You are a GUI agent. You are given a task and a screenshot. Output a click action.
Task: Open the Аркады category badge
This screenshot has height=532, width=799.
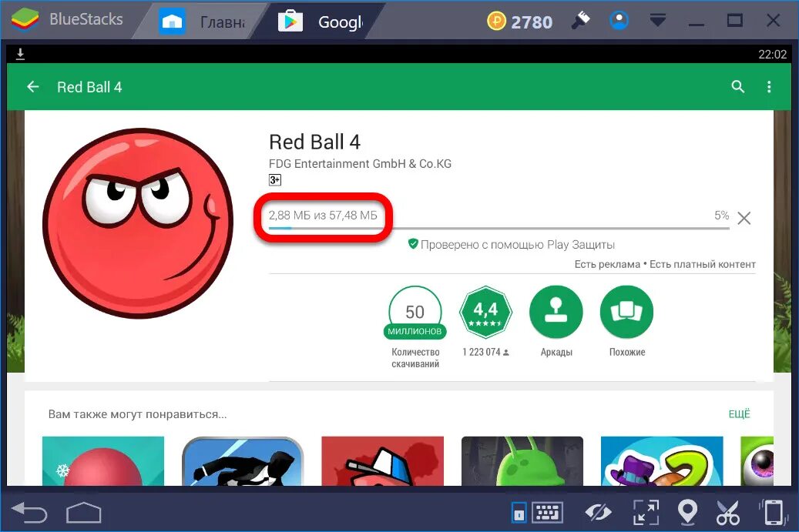[556, 312]
